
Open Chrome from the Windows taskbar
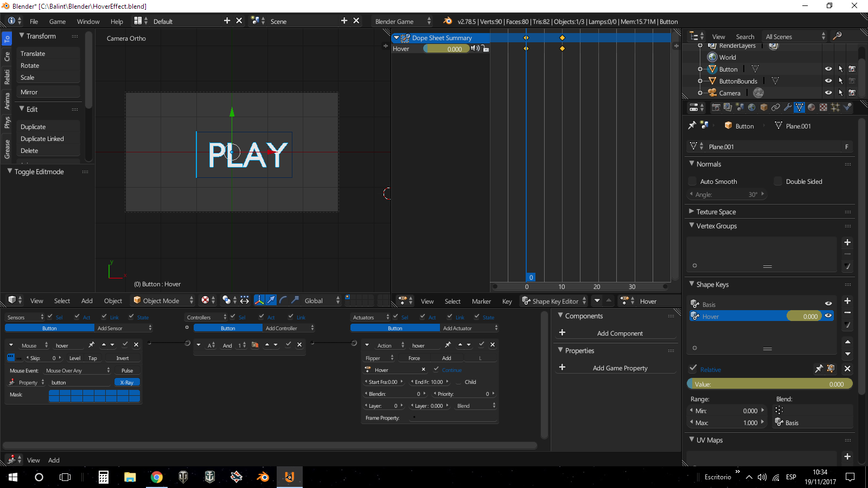point(156,477)
